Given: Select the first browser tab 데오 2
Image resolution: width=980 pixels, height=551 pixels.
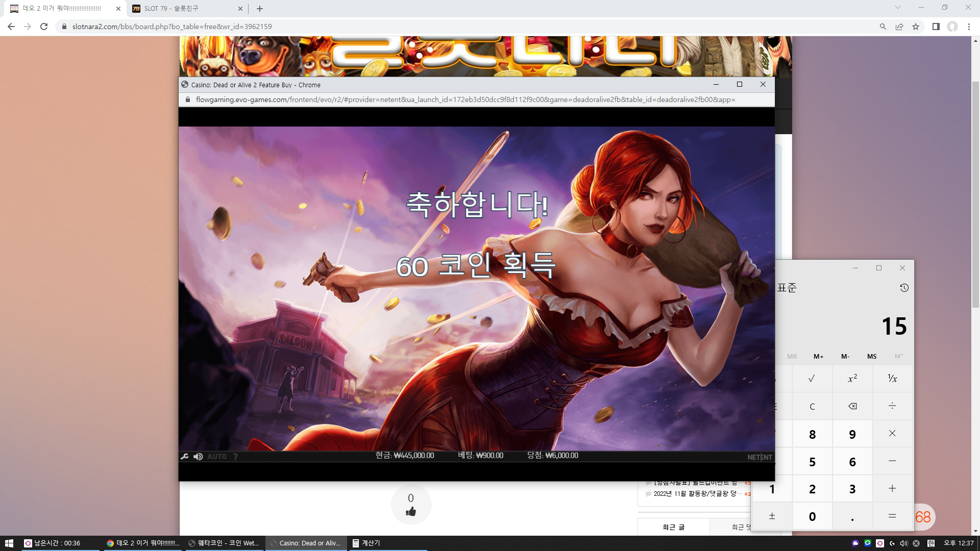Looking at the screenshot, I should point(65,9).
